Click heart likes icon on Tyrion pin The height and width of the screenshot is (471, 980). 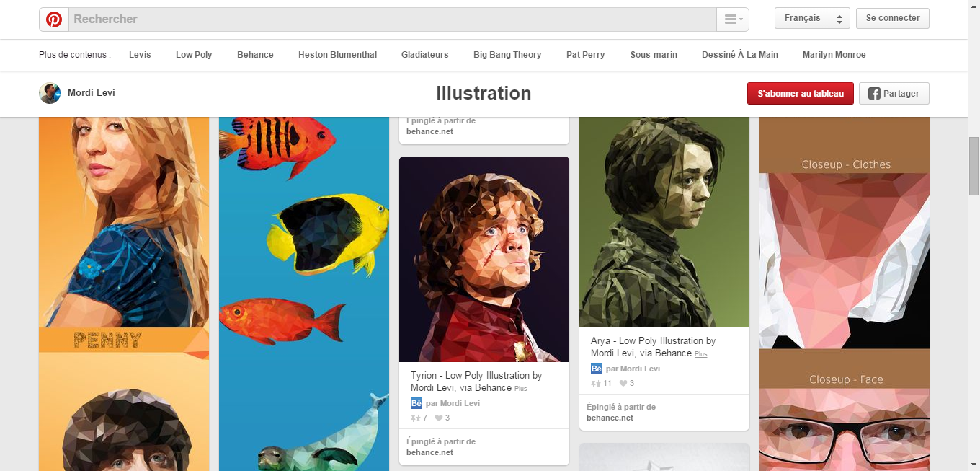tap(439, 418)
